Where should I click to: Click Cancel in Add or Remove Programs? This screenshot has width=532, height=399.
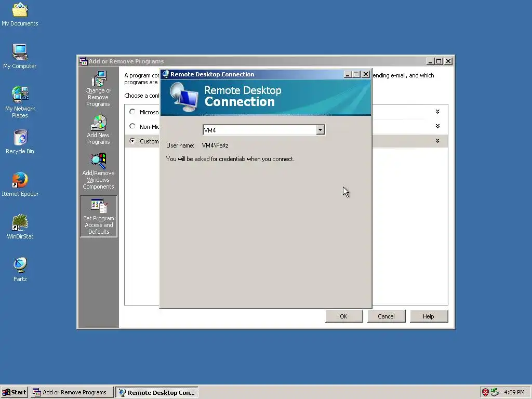coord(386,316)
